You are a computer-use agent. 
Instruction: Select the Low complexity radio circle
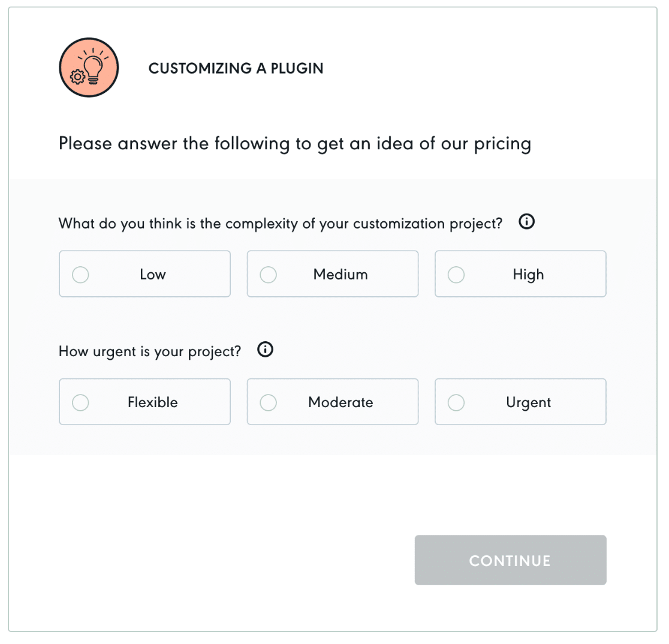pos(80,275)
